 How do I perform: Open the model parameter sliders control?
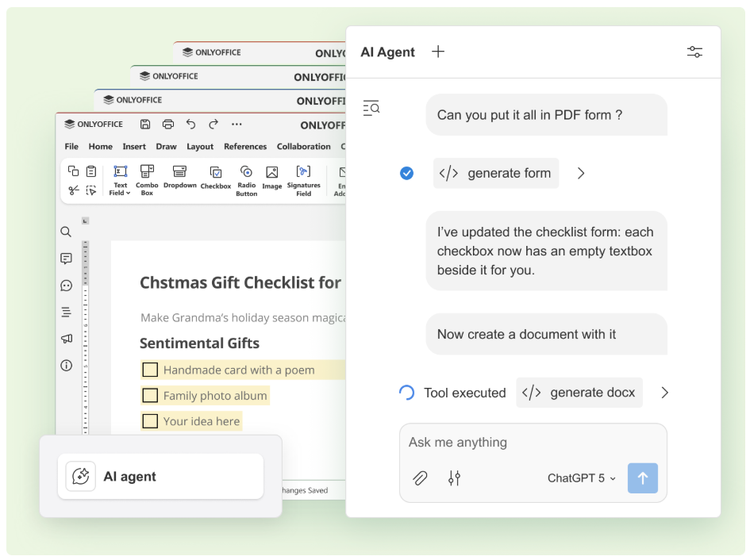click(455, 478)
